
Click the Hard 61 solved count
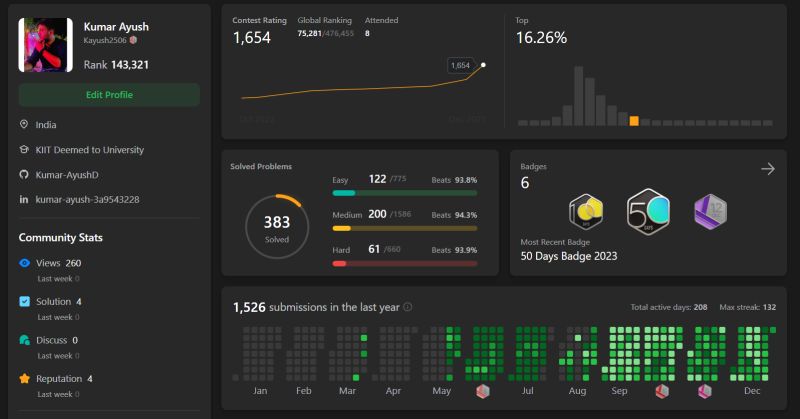tap(374, 249)
